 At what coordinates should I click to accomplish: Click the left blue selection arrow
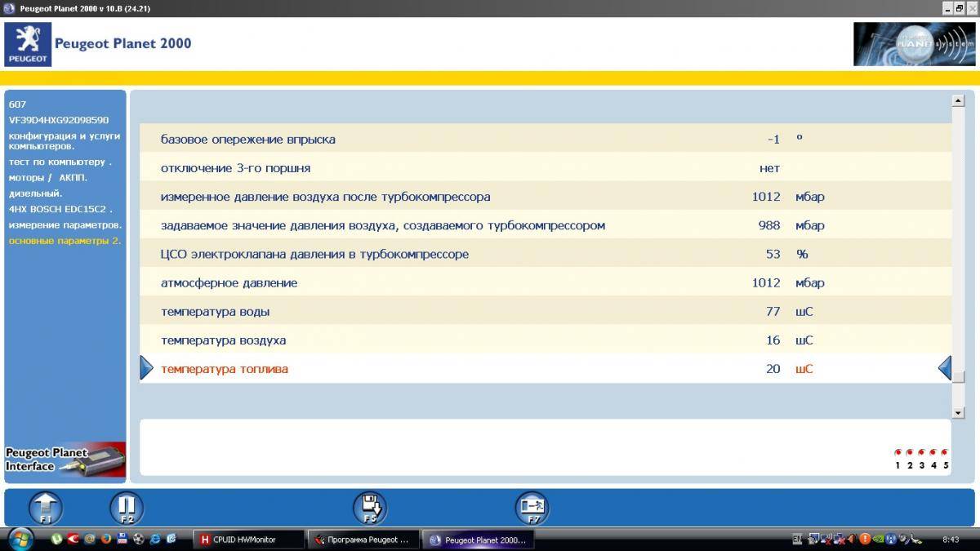(146, 368)
